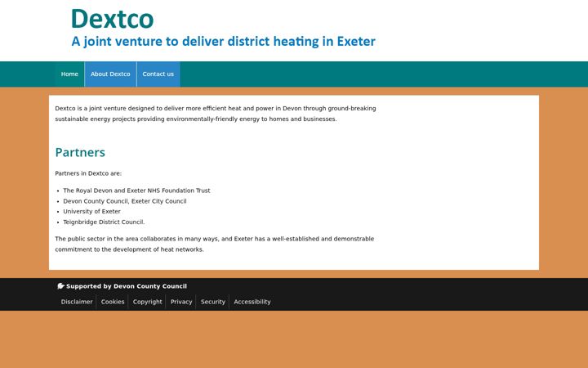Click the Partners heading

80,152
